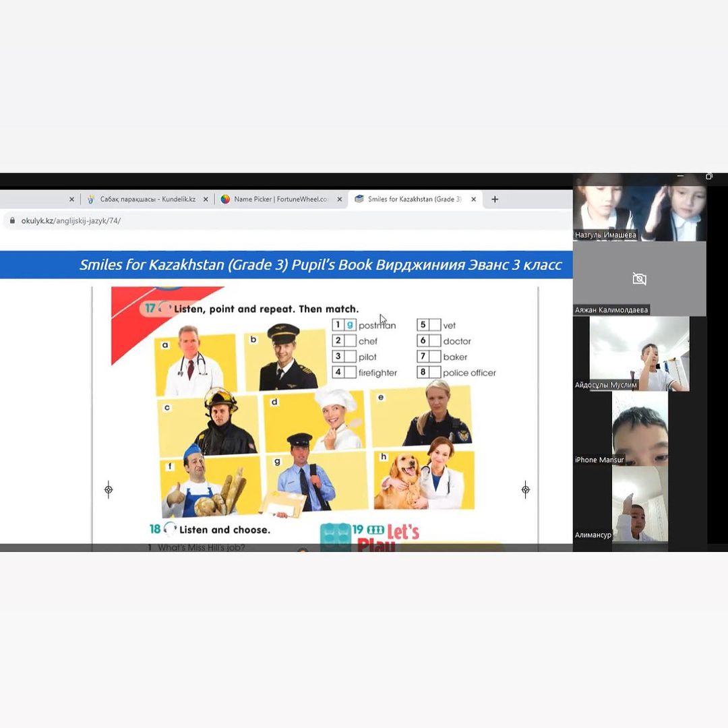Click the Kundelik.kz tab favicon
Image resolution: width=728 pixels, height=728 pixels.
90,199
